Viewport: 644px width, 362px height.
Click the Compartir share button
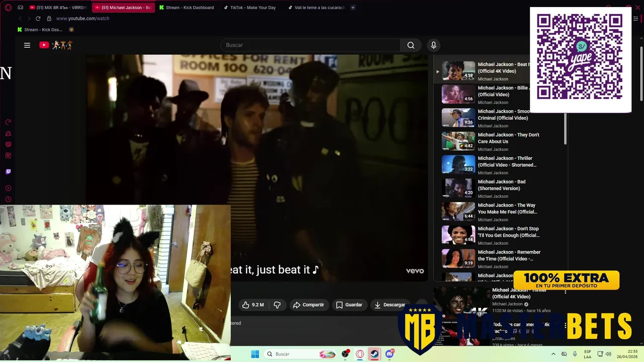click(308, 305)
